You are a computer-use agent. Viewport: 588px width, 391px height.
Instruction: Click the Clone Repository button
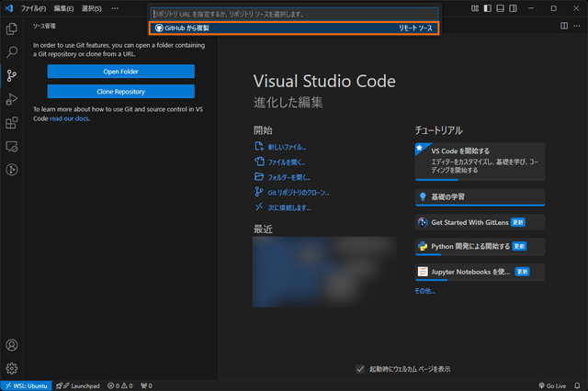[x=120, y=92]
